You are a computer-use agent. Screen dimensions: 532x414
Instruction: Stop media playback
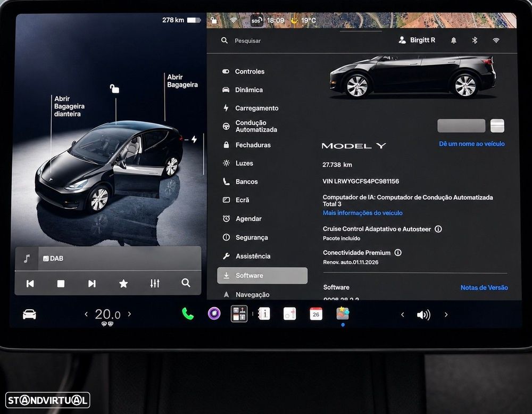(61, 283)
